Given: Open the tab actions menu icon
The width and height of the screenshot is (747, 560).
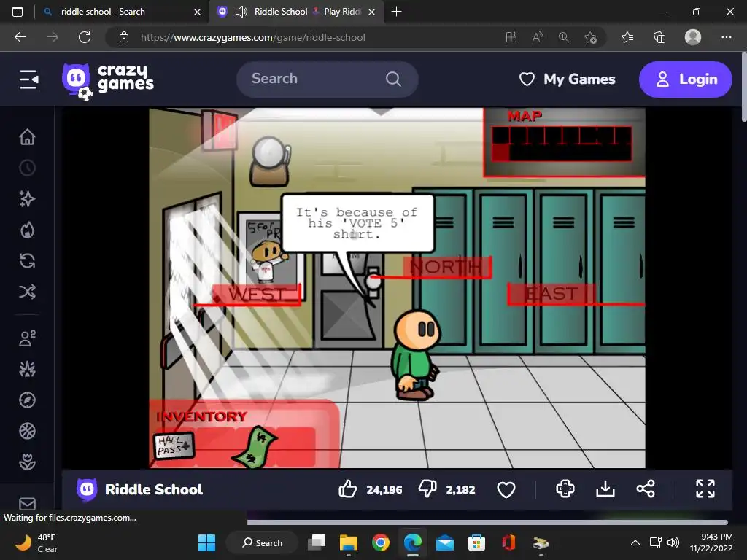Looking at the screenshot, I should pos(18,12).
